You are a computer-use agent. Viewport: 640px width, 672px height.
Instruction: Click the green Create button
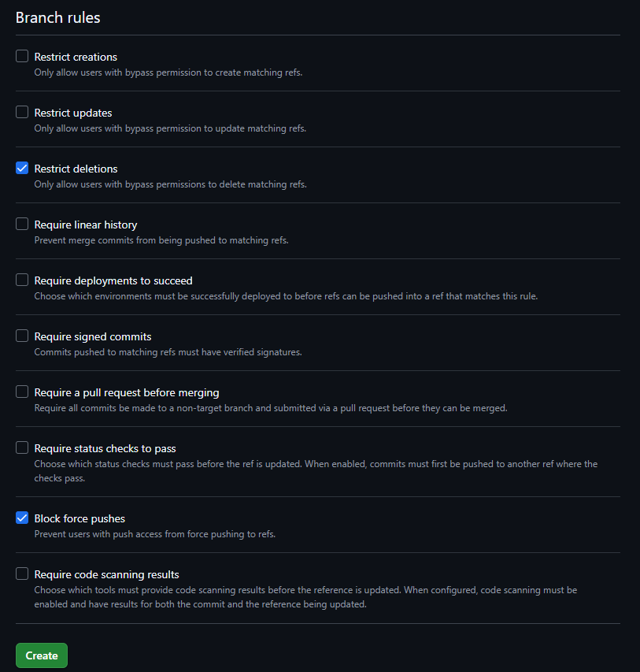pyautogui.click(x=42, y=655)
